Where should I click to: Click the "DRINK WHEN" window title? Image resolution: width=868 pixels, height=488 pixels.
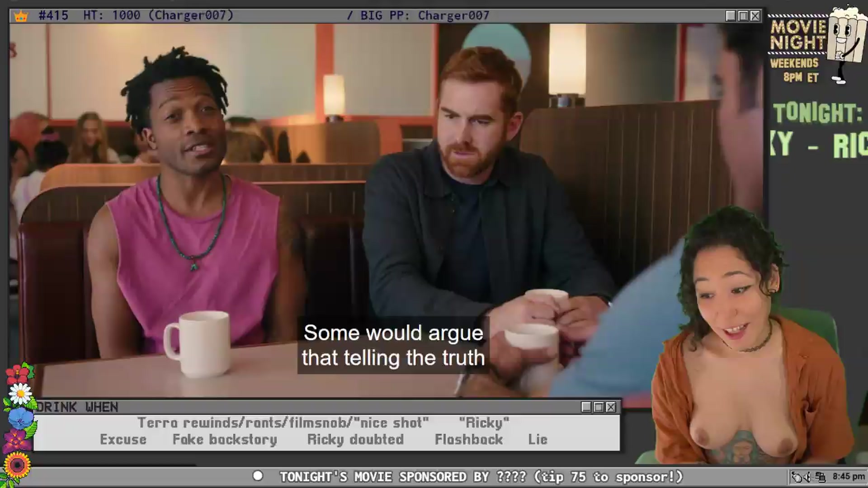coord(77,407)
